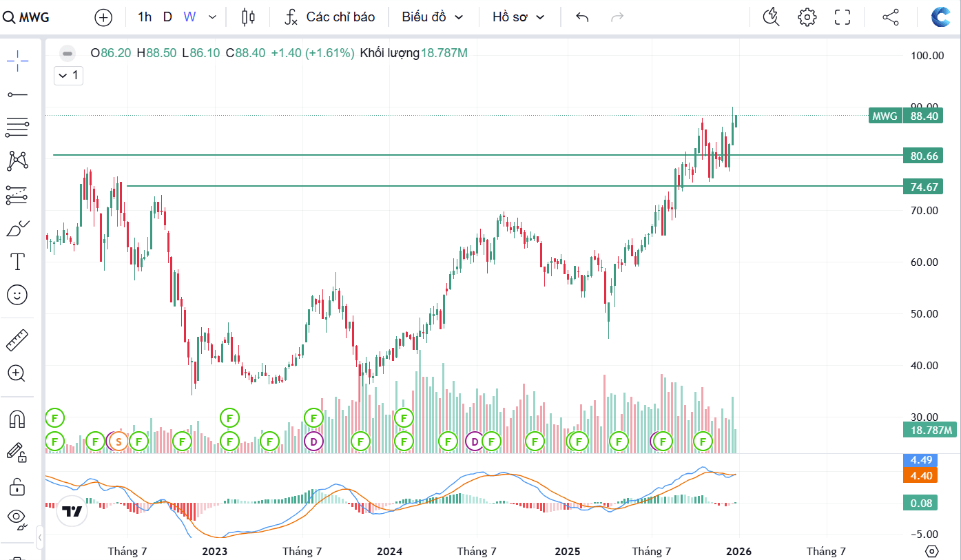Click the +1.40 (+1.61%) change text
The image size is (961, 560).
coord(313,53)
